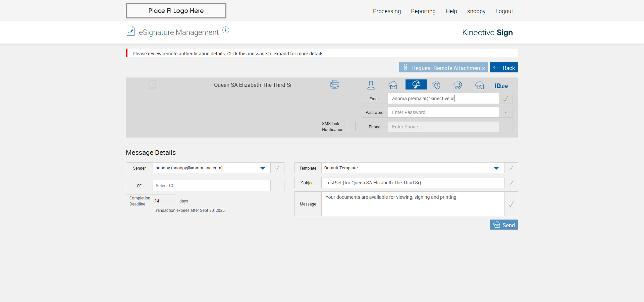Click the Request Remote Attachments button

443,68
